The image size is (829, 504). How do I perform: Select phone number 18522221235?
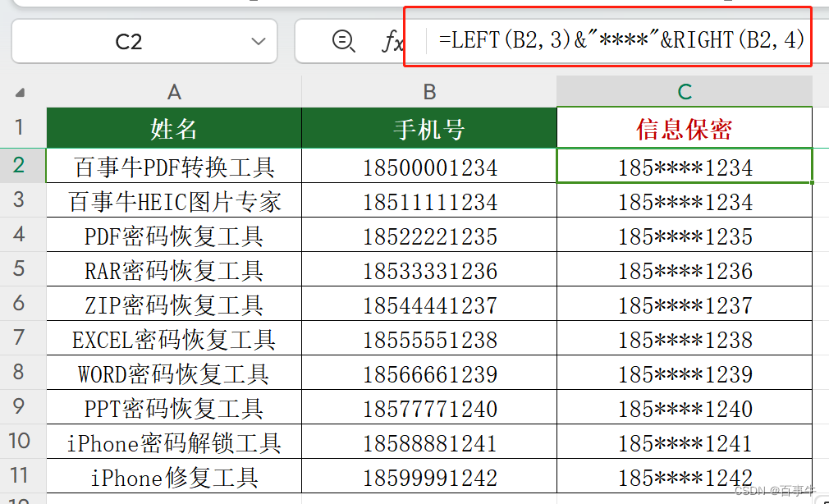pyautogui.click(x=428, y=235)
